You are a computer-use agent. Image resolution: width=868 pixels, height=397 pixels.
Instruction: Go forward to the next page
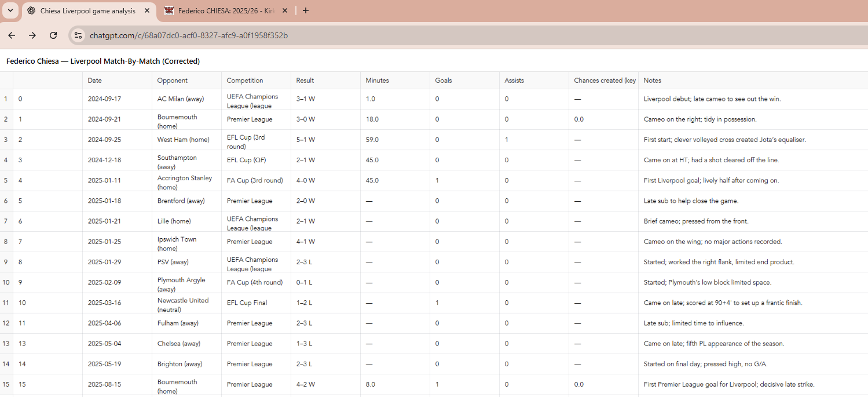coord(32,35)
